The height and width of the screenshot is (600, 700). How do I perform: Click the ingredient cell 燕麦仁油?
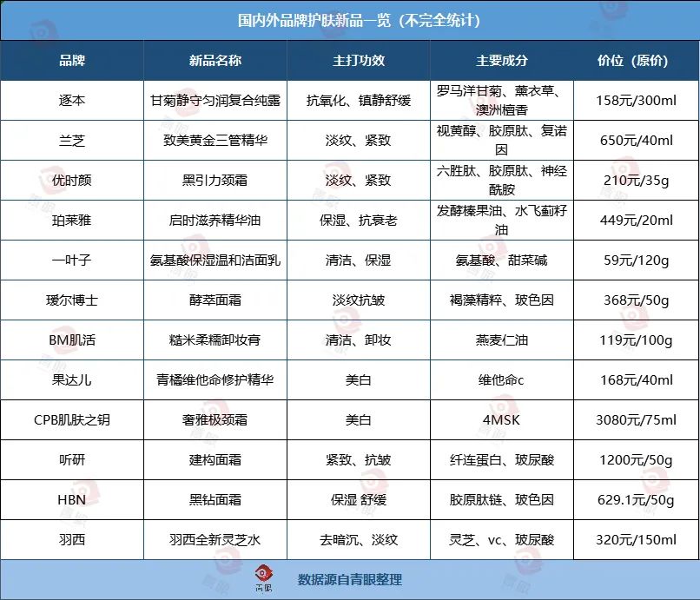[502, 340]
